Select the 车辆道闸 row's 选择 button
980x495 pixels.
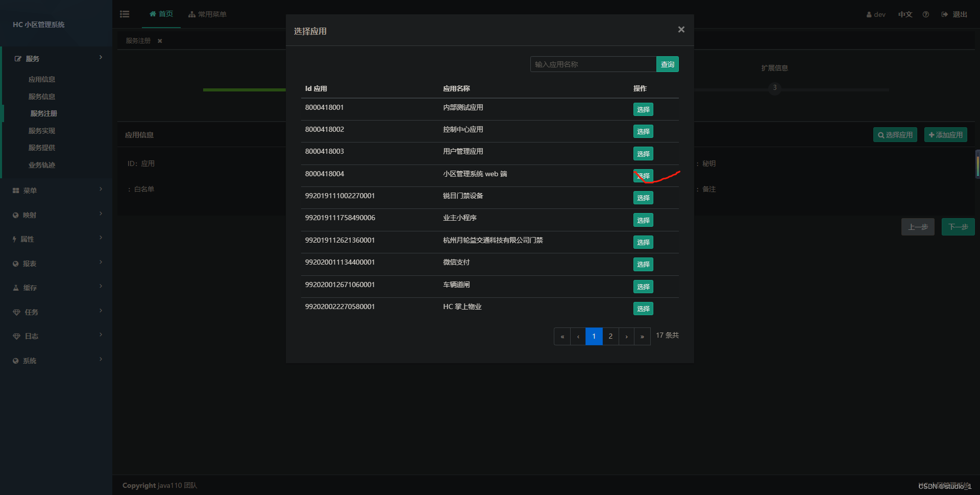[x=643, y=287]
